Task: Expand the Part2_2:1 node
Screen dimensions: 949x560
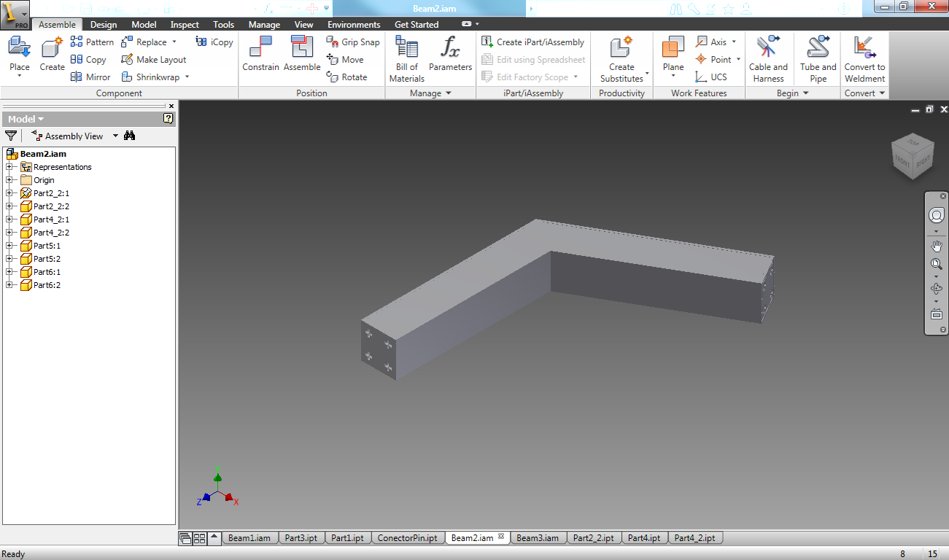Action: coord(9,193)
